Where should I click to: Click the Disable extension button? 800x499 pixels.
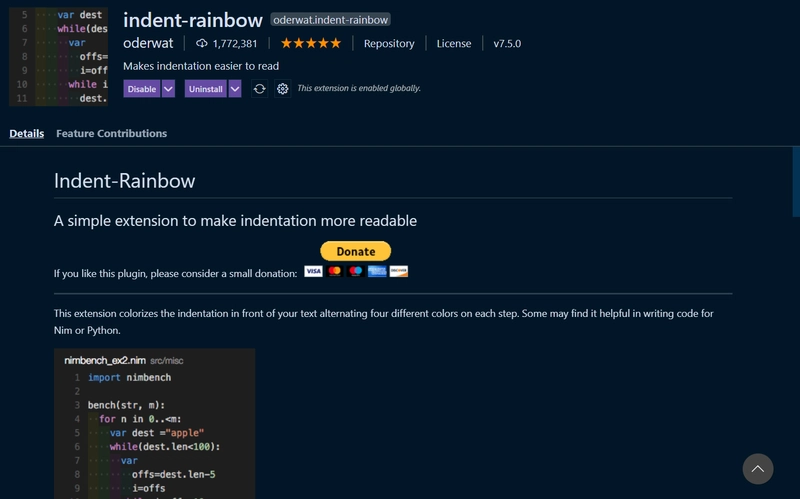141,89
